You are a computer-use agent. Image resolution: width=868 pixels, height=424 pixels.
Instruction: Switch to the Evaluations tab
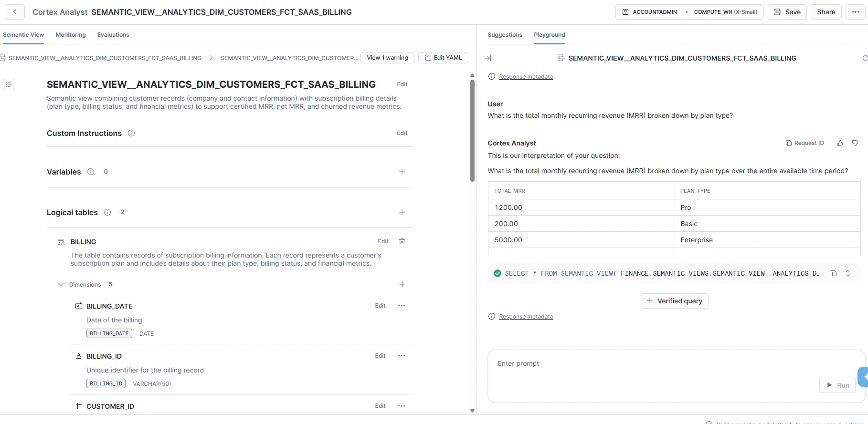pos(113,35)
